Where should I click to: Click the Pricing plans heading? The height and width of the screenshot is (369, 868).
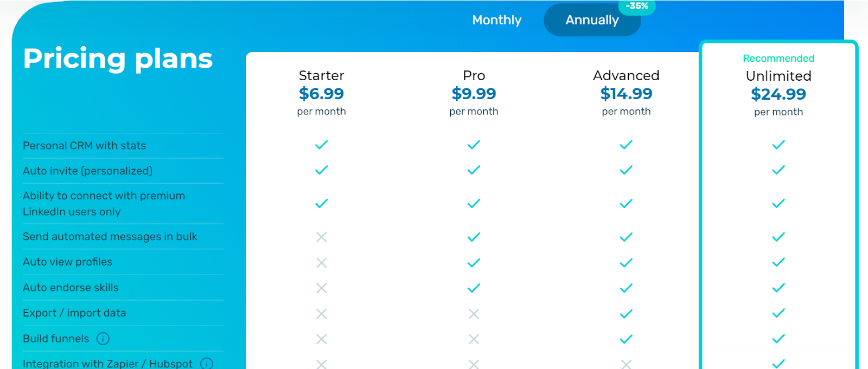click(118, 59)
